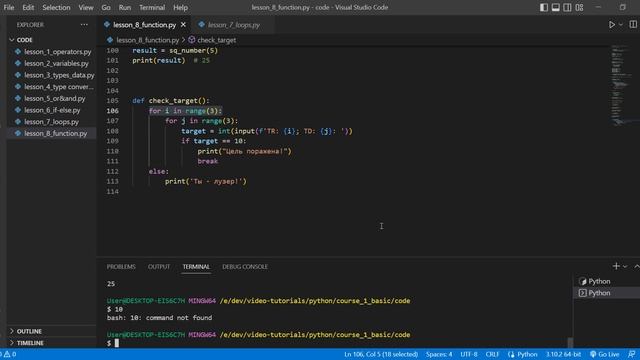Screen dimensions: 640x360
Task: Open the Edit menu
Action: [x=28, y=7]
